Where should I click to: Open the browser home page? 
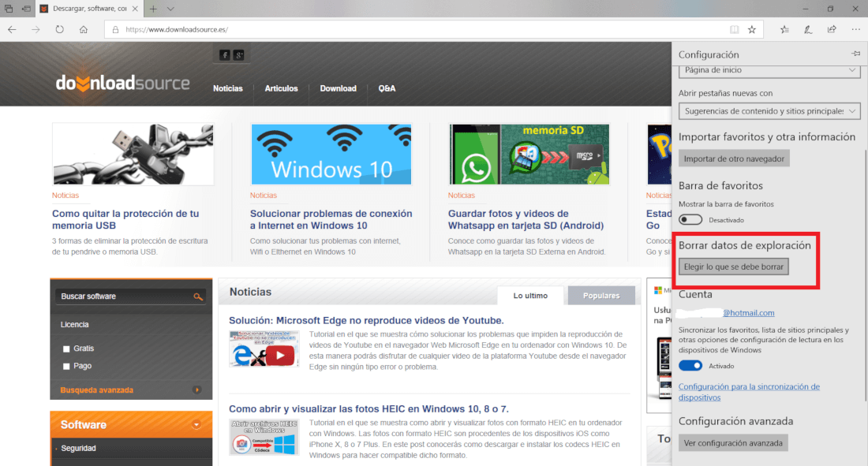[x=84, y=29]
